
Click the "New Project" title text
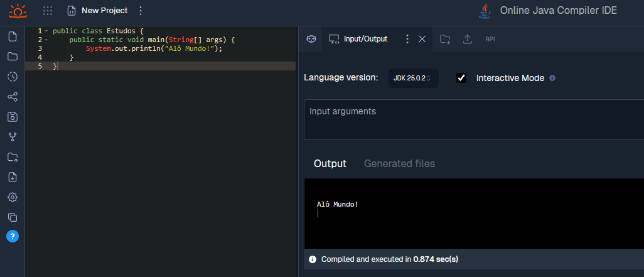pos(105,11)
